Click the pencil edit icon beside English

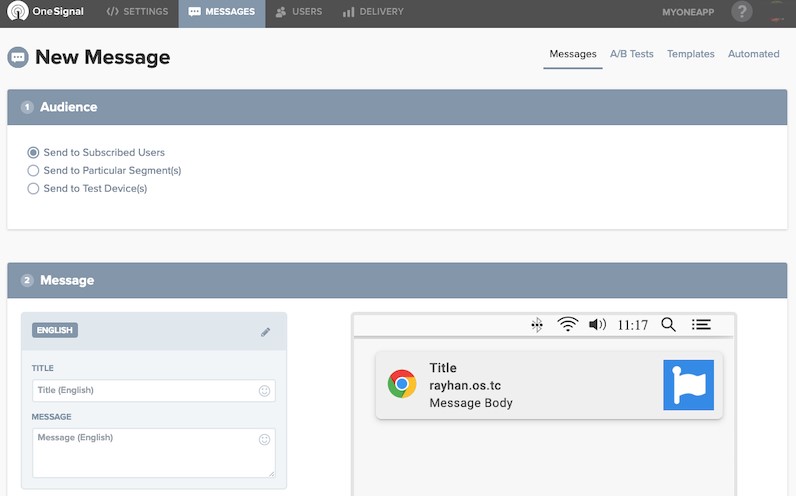point(266,331)
